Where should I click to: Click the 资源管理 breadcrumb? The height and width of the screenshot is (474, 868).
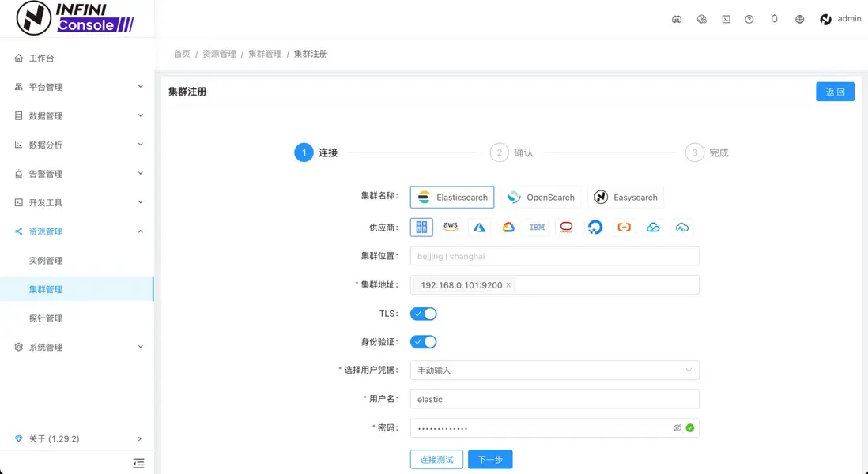pyautogui.click(x=219, y=54)
